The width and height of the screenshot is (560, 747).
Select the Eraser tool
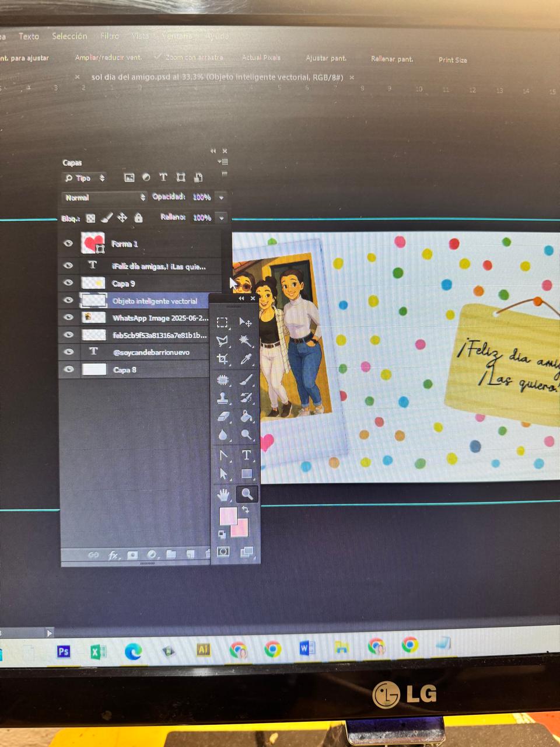(223, 417)
